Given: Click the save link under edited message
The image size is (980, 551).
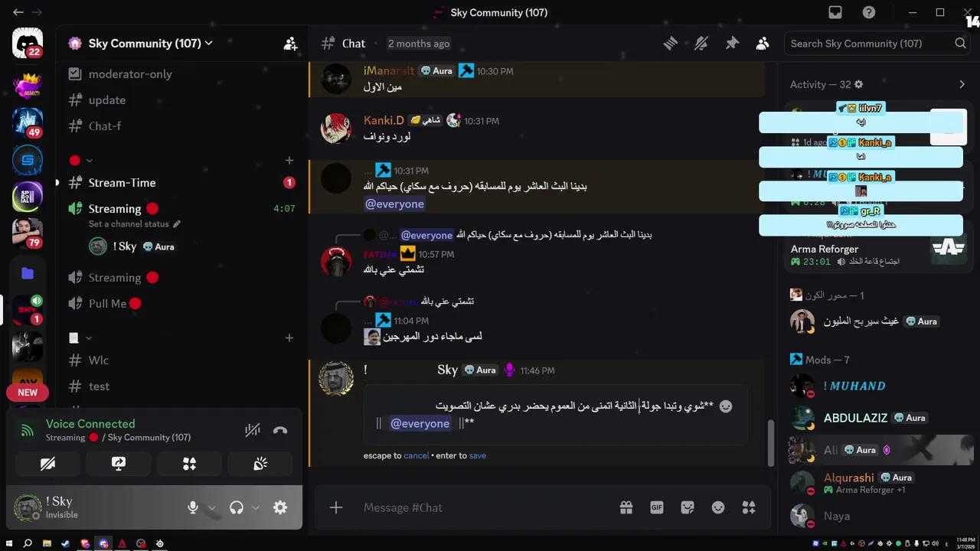Looking at the screenshot, I should pos(478,455).
